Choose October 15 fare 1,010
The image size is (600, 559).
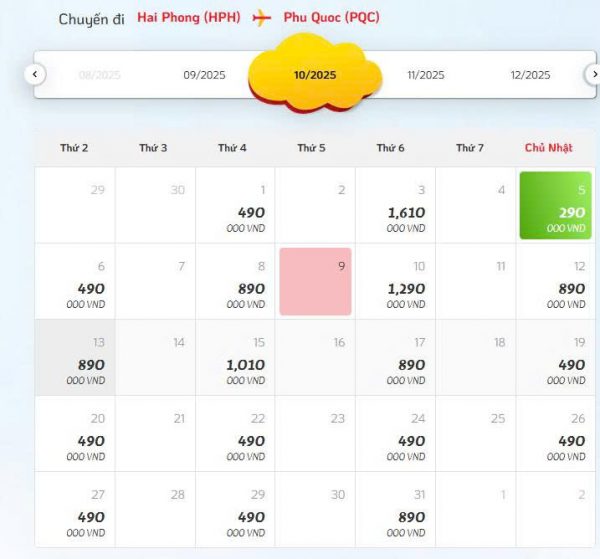click(235, 357)
